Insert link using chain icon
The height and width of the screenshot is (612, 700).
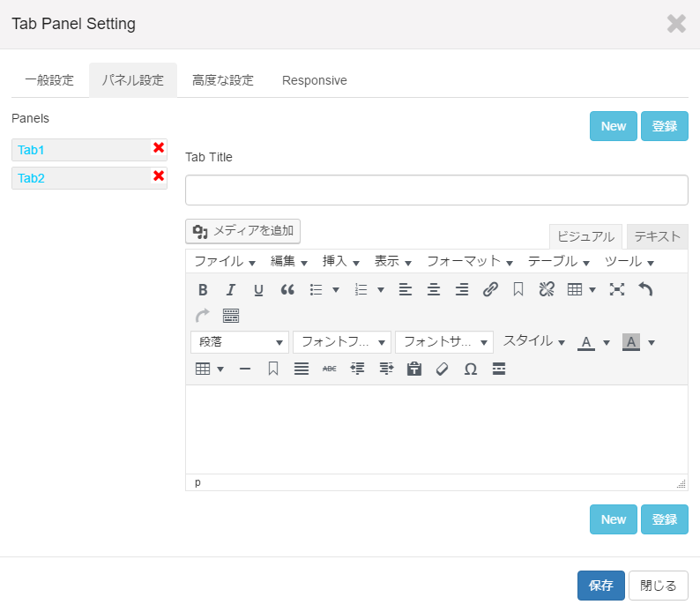490,290
